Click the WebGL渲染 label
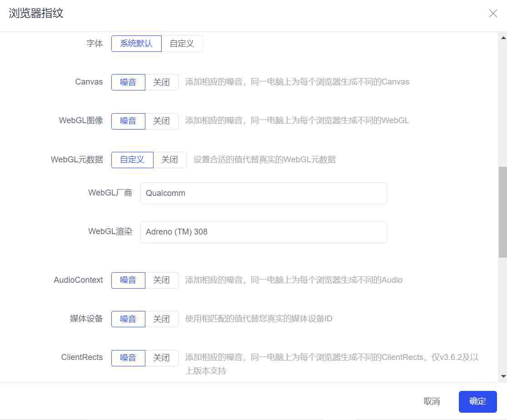This screenshot has height=420, width=507. (110, 231)
